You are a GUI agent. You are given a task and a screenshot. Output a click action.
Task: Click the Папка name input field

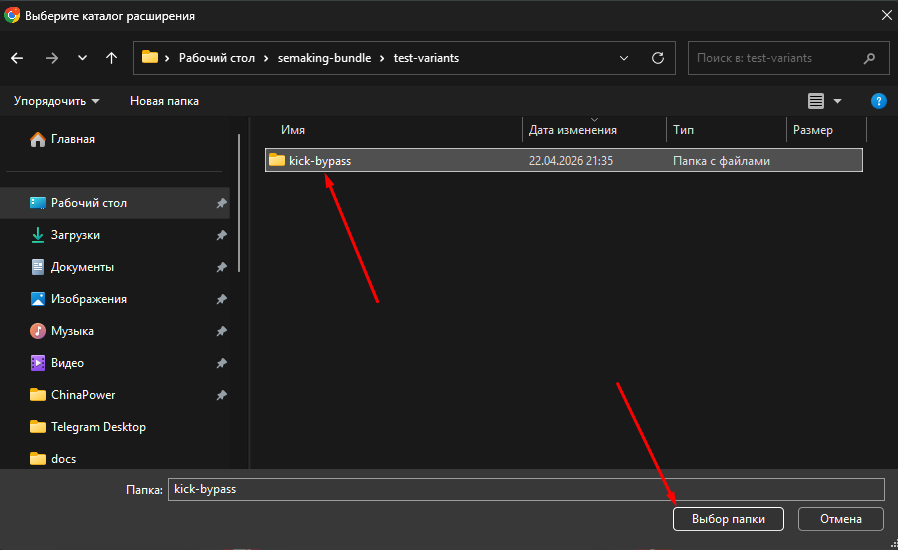[x=526, y=489]
